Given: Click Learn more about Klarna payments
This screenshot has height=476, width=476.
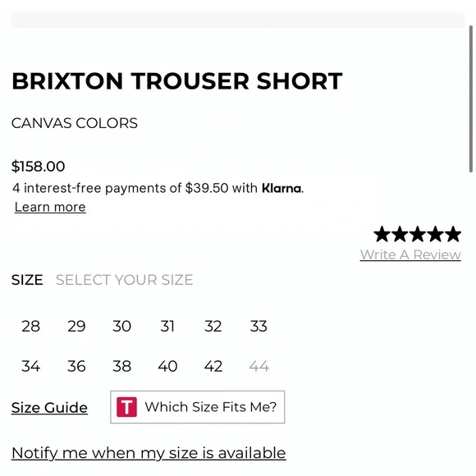Looking at the screenshot, I should pos(50,207).
